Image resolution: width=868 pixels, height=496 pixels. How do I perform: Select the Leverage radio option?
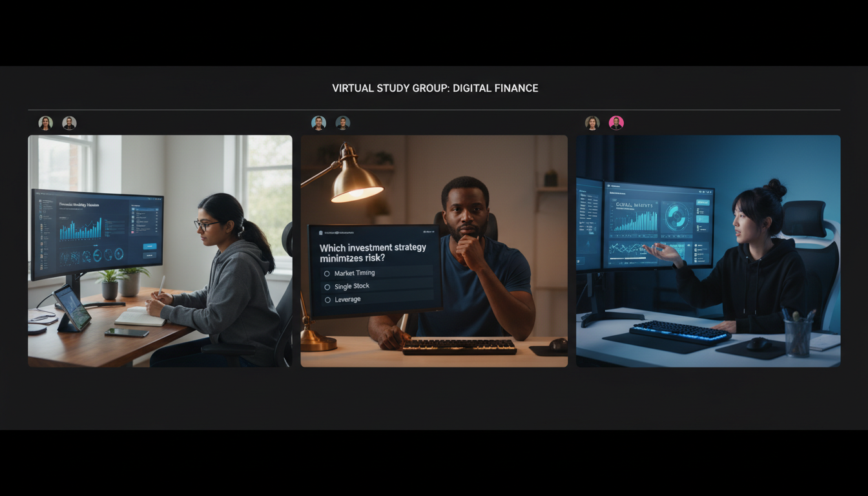(327, 300)
